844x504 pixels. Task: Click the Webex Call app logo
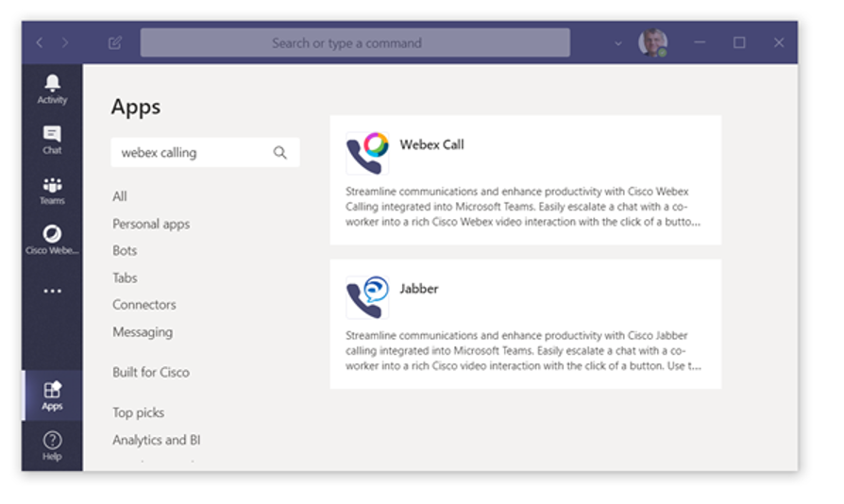click(x=367, y=153)
